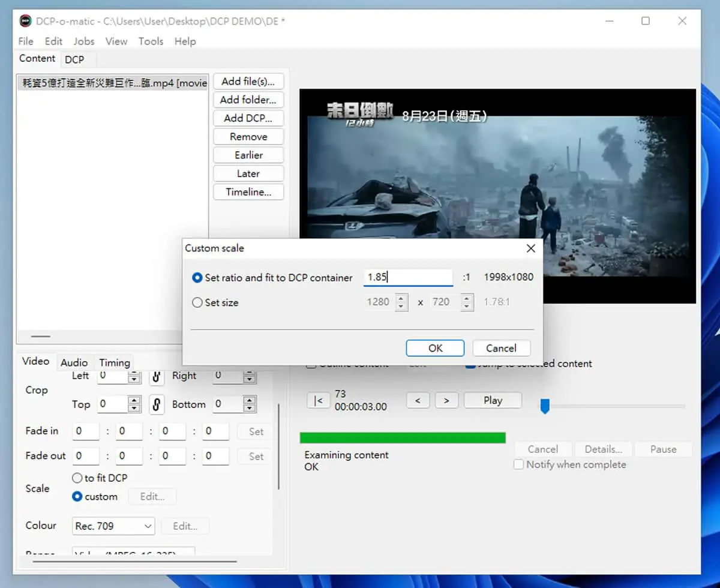Toggle 'Notify when complete' checkbox
Viewport: 720px width, 588px height.
(570, 464)
